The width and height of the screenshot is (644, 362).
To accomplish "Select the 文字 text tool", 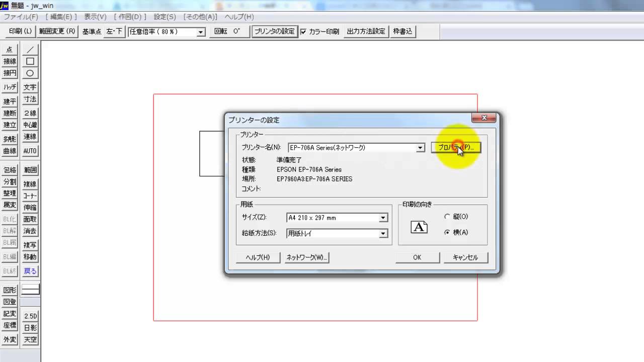I will 30,87.
